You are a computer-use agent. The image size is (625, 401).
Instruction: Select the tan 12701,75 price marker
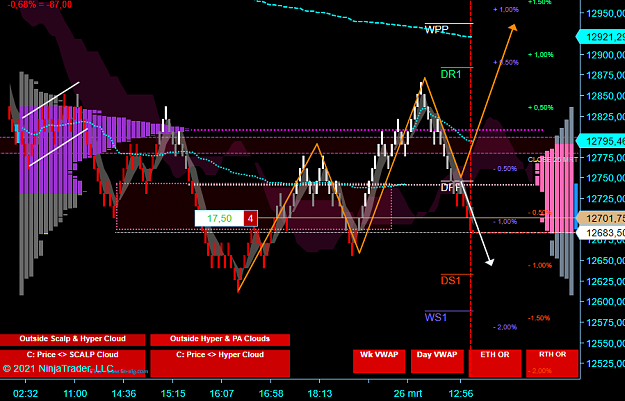point(600,218)
